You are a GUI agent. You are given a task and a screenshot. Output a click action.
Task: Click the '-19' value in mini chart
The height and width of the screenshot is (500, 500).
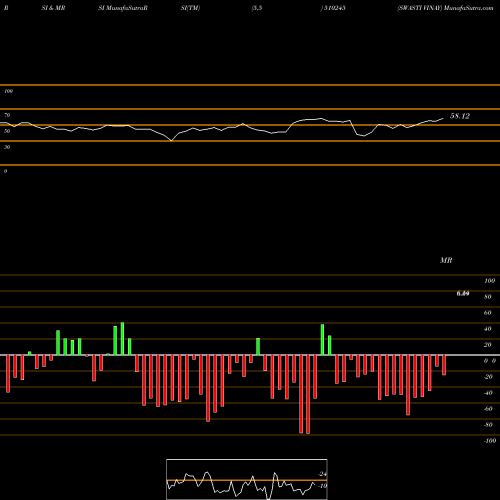[322, 486]
